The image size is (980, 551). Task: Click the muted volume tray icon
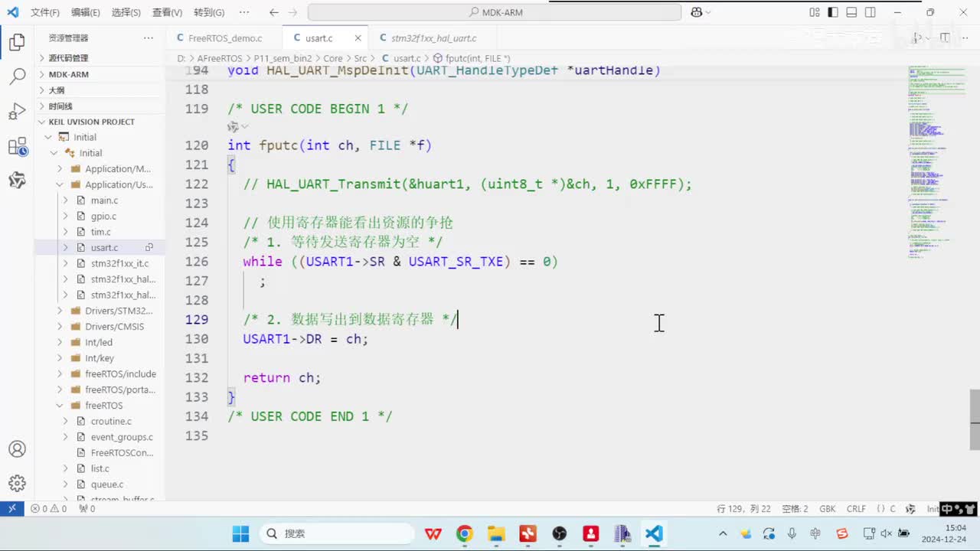[886, 533]
